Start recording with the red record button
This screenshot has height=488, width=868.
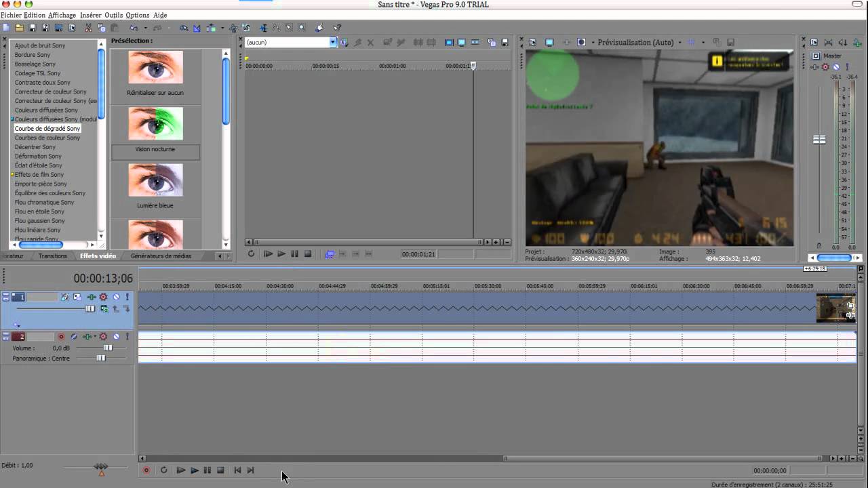[146, 470]
